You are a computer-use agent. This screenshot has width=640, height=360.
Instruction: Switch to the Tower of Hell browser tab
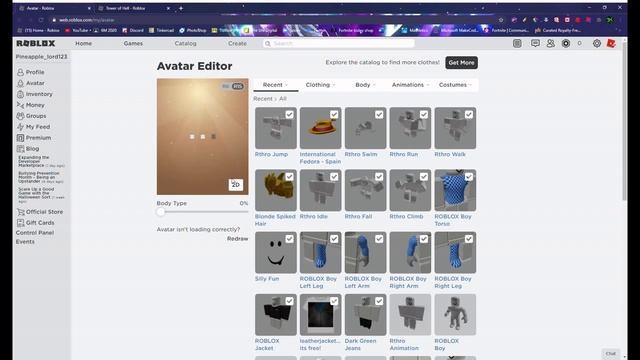tap(133, 8)
